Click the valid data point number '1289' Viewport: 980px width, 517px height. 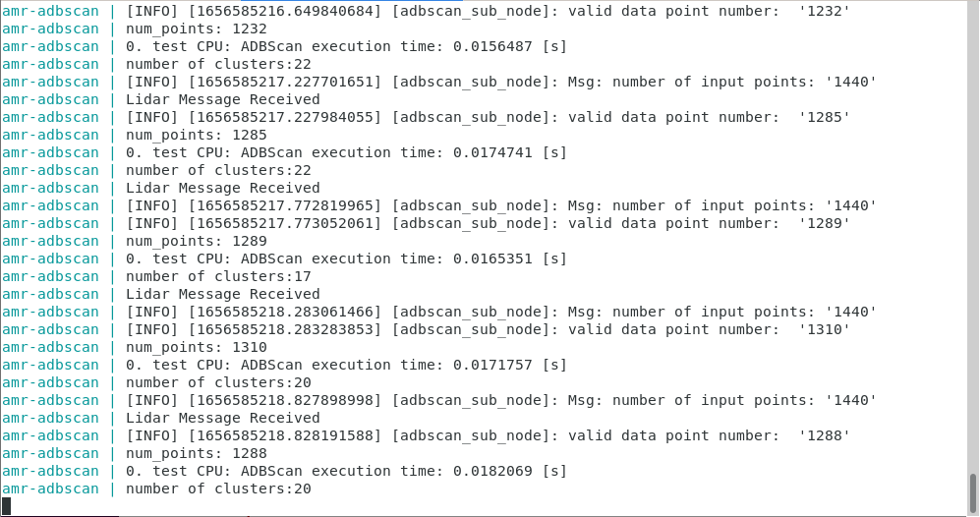[824, 223]
